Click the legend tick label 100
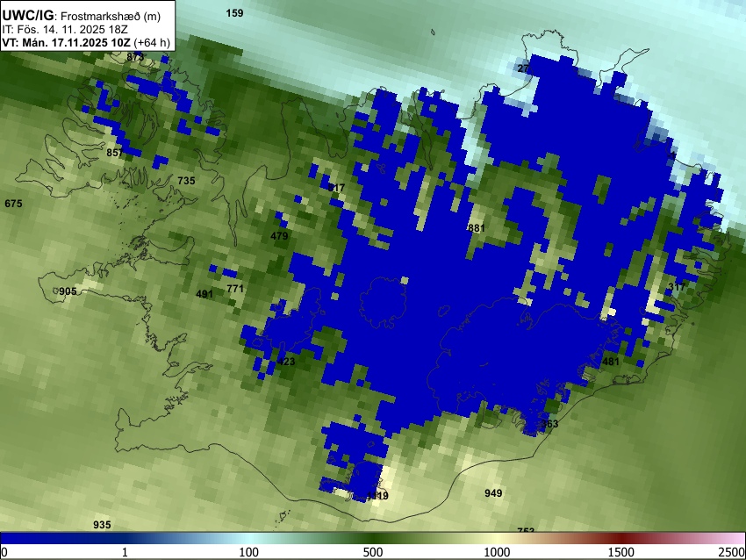The height and width of the screenshot is (560, 746). [x=249, y=552]
